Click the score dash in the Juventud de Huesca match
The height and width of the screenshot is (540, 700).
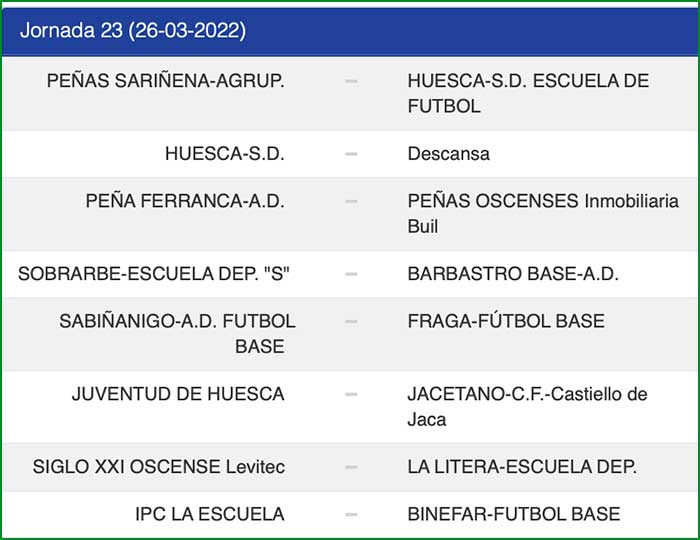351,394
